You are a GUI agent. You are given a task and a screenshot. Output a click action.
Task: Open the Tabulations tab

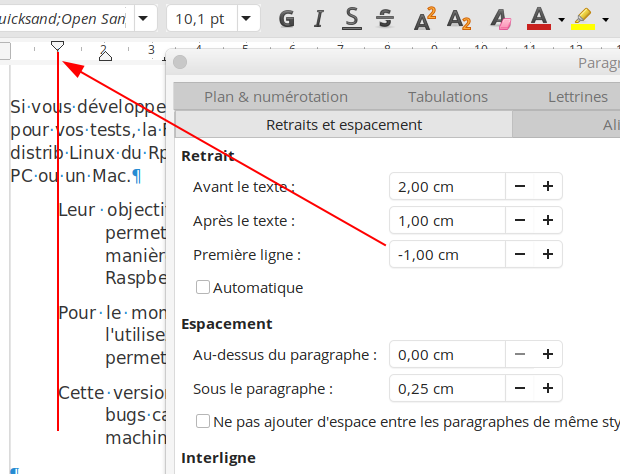click(x=447, y=97)
